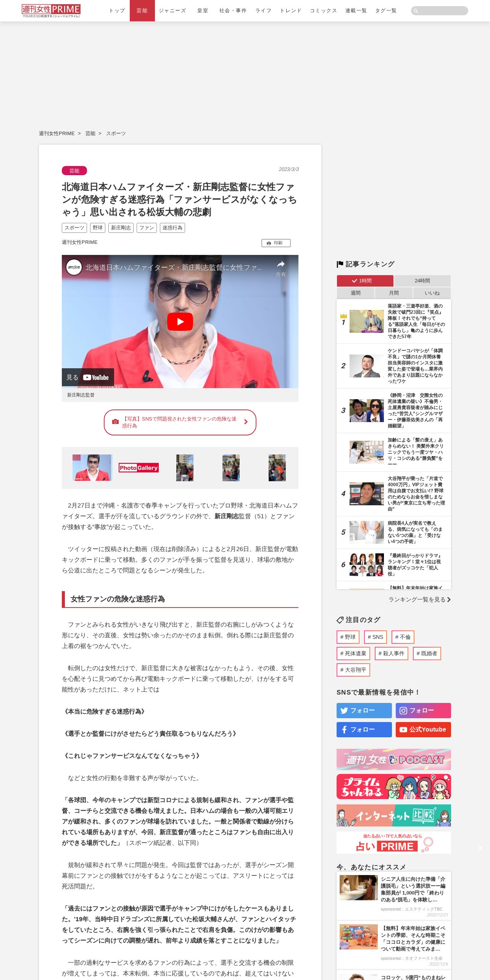Screen dimensions: 490x980
Task: Click the スポーツ article tag
Action: 74,228
